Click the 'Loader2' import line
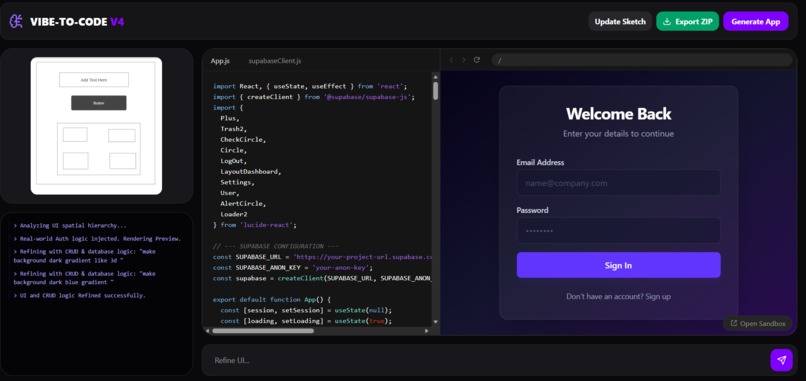 click(x=234, y=214)
